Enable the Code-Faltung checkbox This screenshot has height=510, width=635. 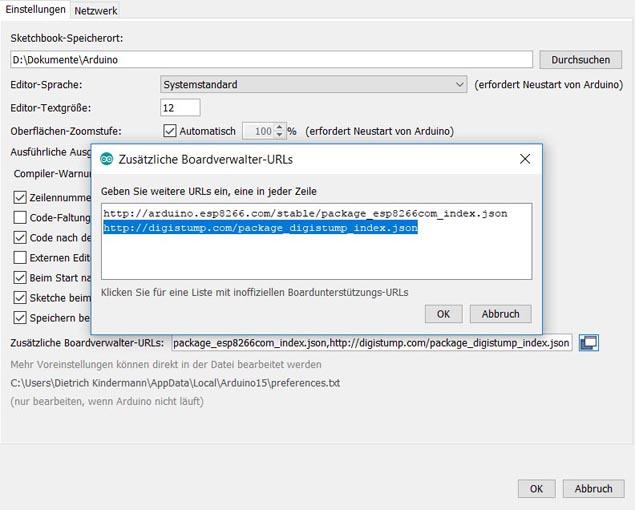(20, 218)
